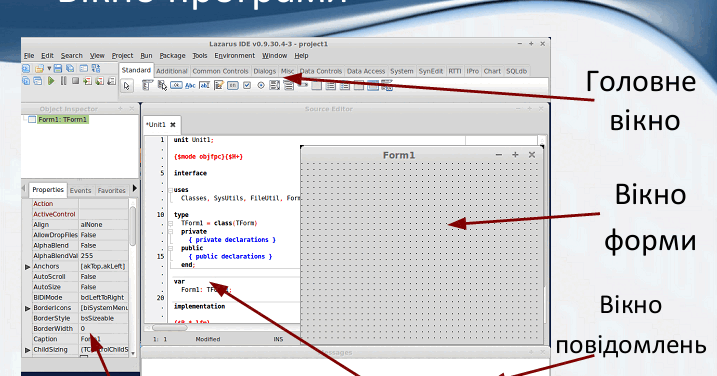Image resolution: width=717 pixels, height=376 pixels.
Task: Open the Package menu
Action: pyautogui.click(x=172, y=55)
